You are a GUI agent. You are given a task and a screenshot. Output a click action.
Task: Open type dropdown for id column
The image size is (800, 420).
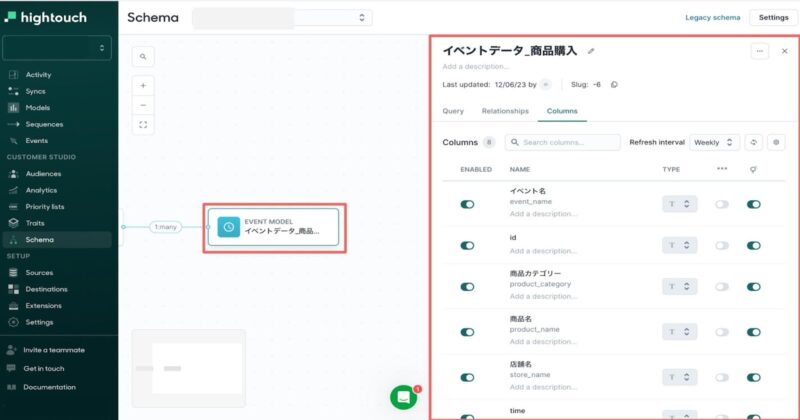[x=679, y=245]
